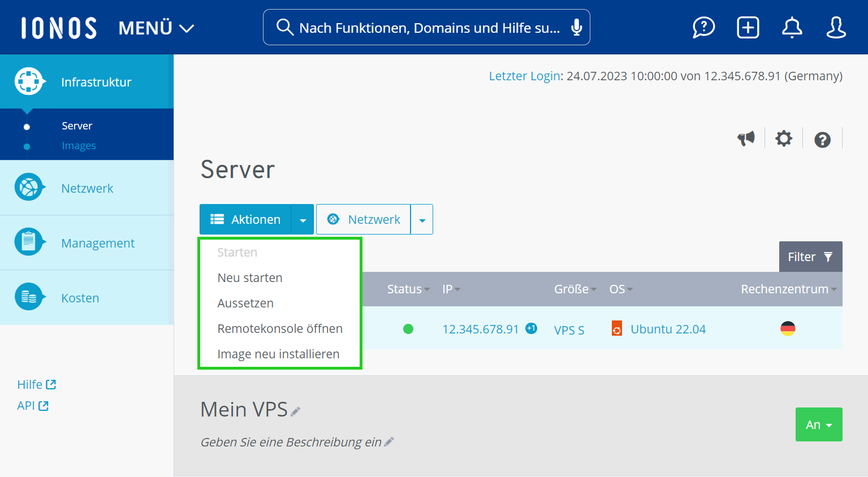Click the +1 additional IP badge
Viewport: 868px width, 477px height.
531,328
